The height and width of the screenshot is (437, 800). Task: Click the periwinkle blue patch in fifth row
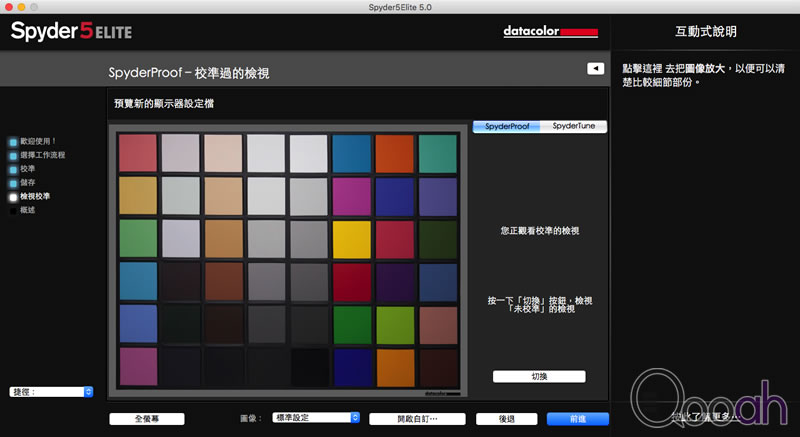138,323
